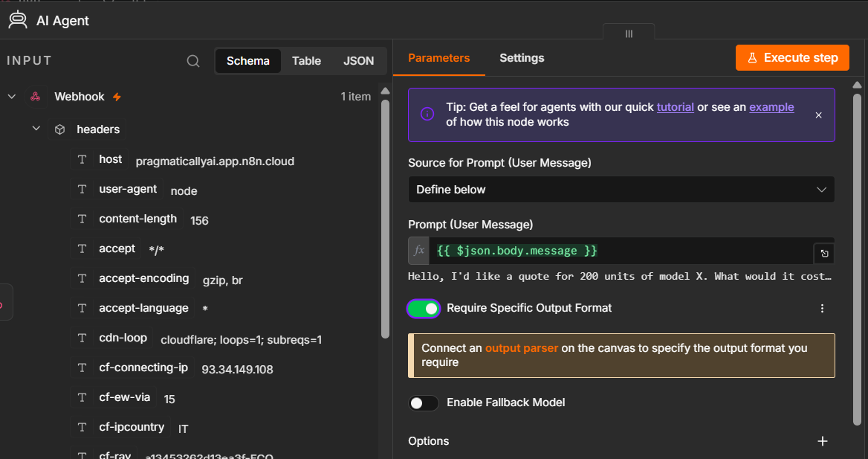Click the Webhook node icon
The width and height of the screenshot is (868, 459).
click(36, 97)
